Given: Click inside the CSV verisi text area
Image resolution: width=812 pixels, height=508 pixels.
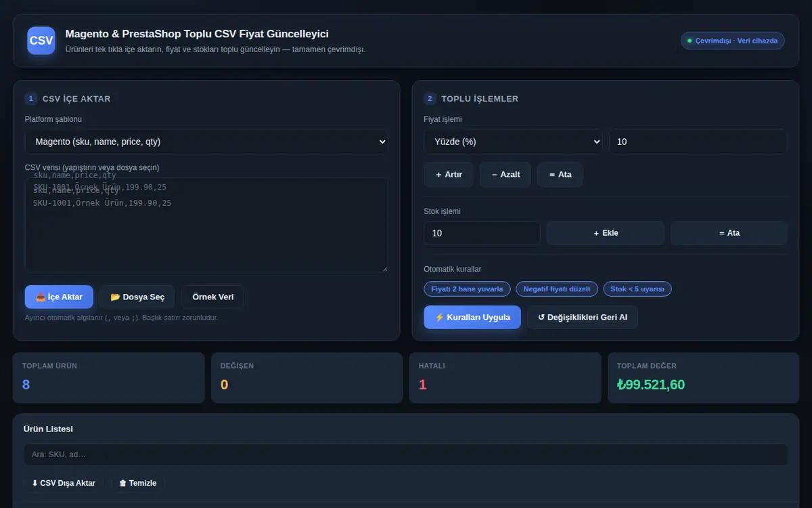Looking at the screenshot, I should coord(206,225).
